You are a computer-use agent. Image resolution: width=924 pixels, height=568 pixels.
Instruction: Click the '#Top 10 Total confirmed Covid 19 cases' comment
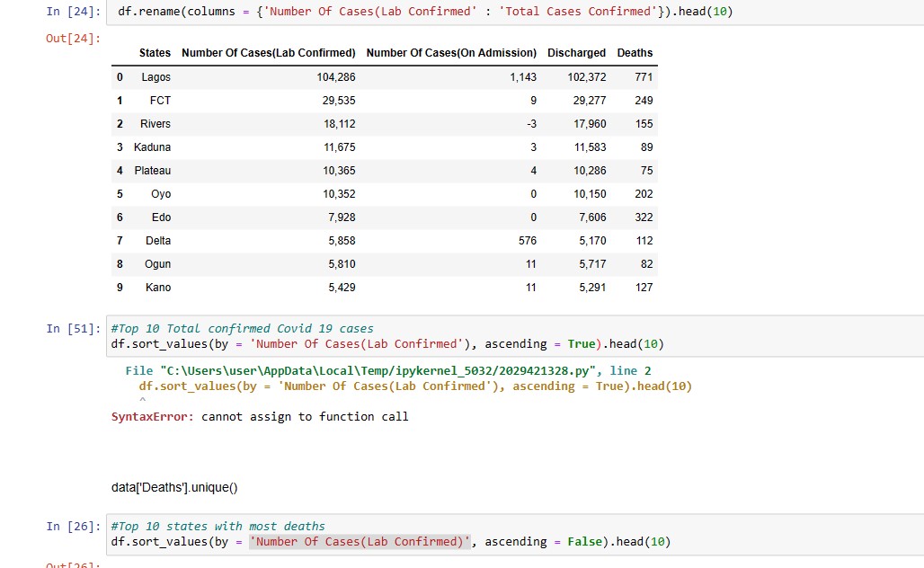tap(242, 329)
